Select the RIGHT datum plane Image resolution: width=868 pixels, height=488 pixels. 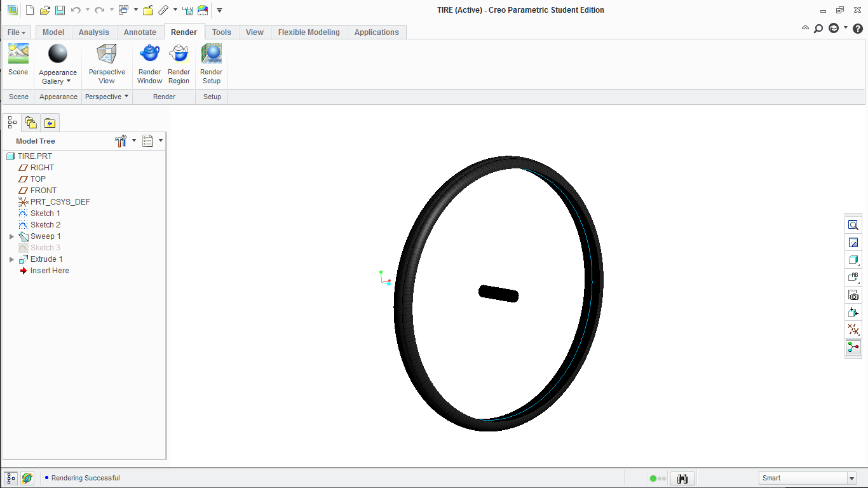point(36,168)
